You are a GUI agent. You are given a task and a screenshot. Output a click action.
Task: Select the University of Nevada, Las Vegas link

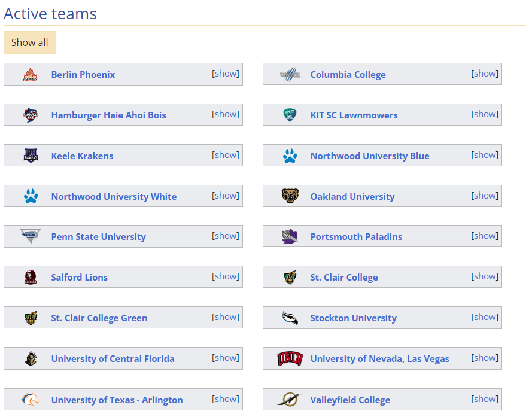379,358
